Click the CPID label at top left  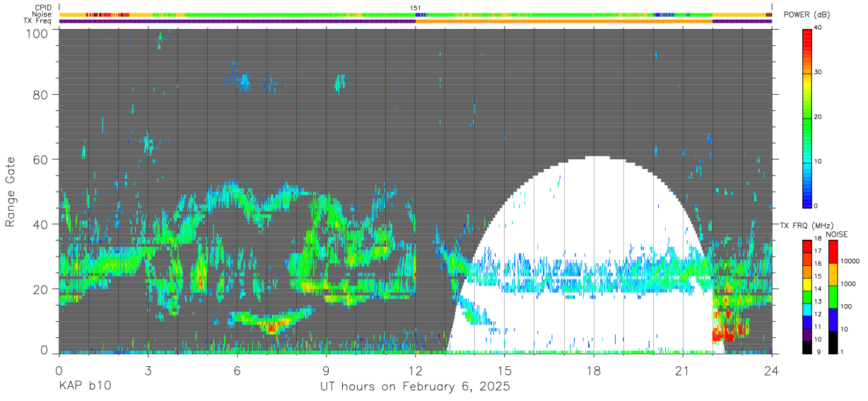click(42, 8)
